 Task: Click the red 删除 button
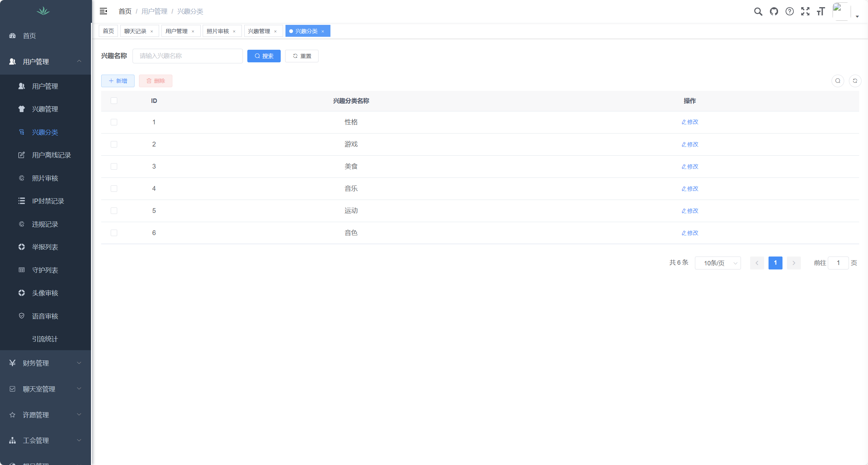tap(156, 81)
